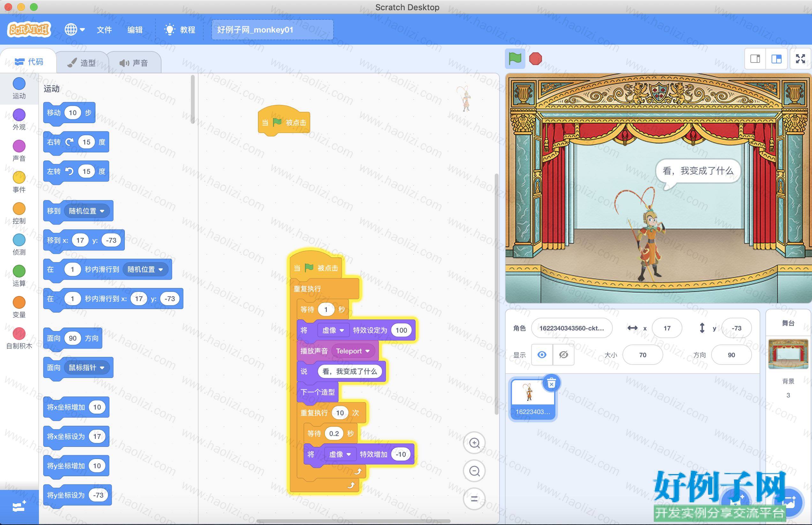
Task: Click the 重复执行 forever block
Action: pos(307,289)
